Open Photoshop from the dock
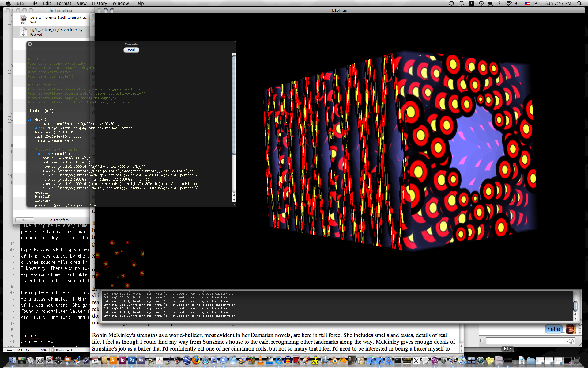 coord(132,360)
